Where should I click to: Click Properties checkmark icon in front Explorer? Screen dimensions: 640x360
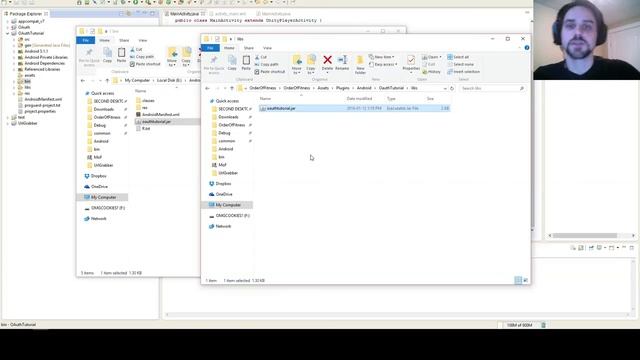click(411, 60)
